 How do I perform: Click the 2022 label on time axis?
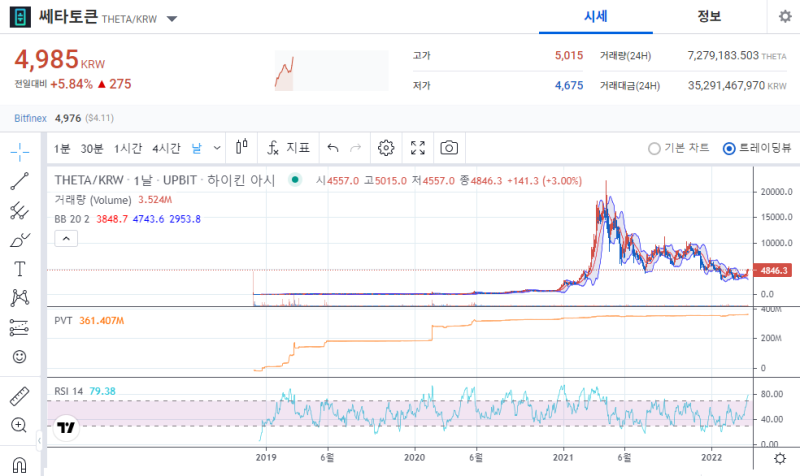pyautogui.click(x=712, y=458)
